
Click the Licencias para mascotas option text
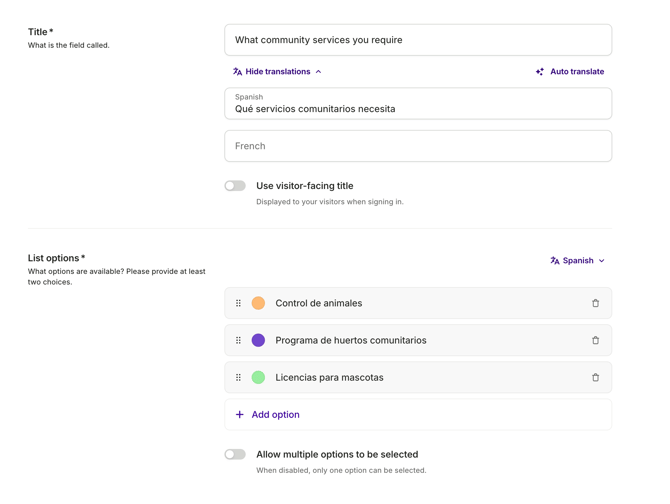329,378
